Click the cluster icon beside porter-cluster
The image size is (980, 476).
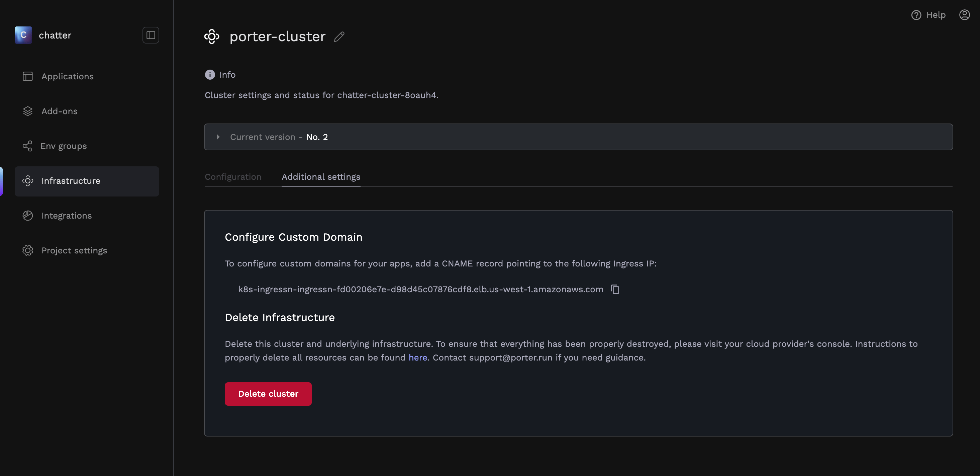[x=211, y=36]
